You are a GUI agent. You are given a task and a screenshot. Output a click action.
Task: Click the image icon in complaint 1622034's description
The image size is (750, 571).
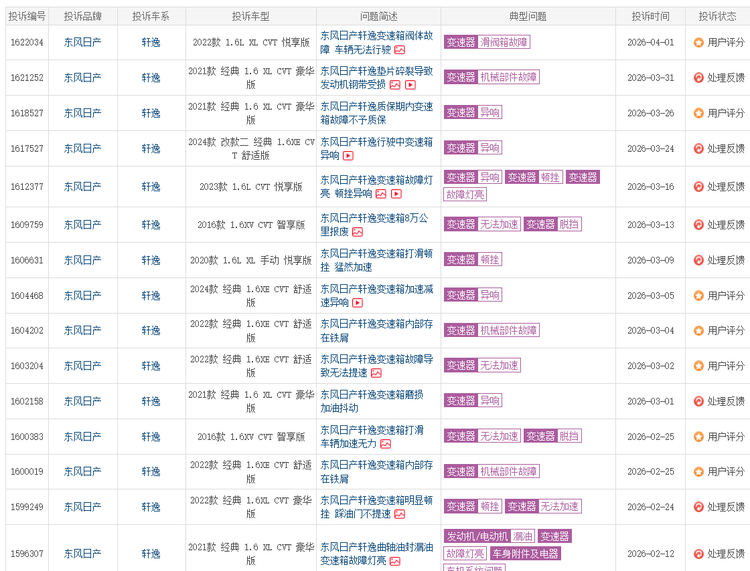(400, 50)
